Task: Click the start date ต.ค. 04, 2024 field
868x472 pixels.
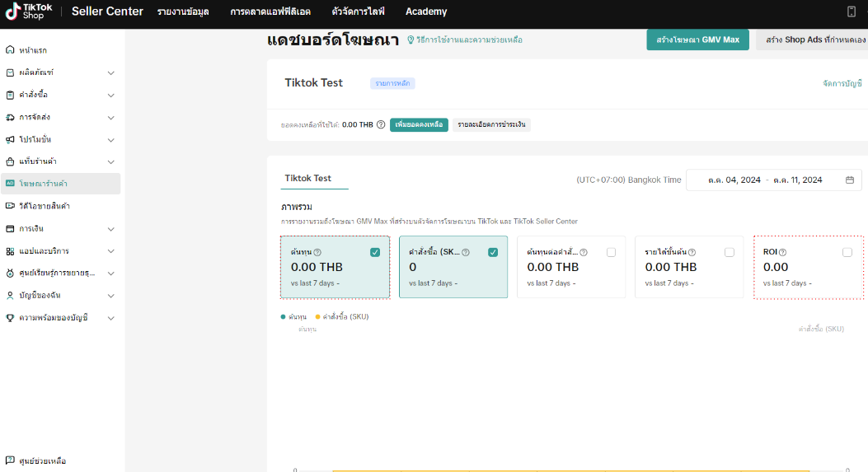Action: (727, 180)
